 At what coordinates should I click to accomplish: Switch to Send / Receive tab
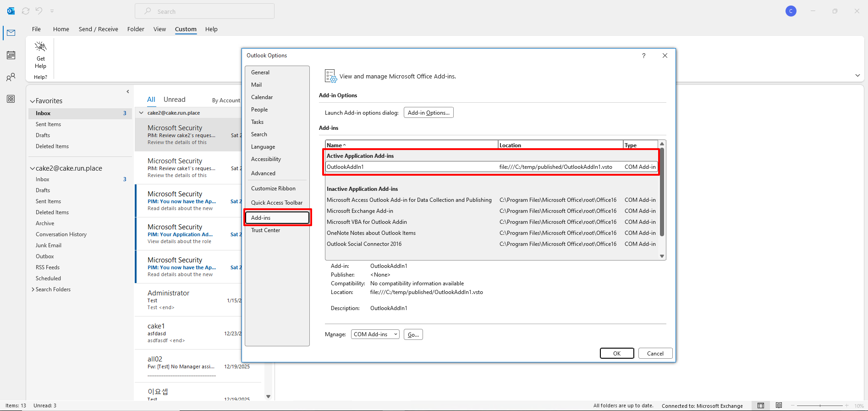pyautogui.click(x=98, y=29)
